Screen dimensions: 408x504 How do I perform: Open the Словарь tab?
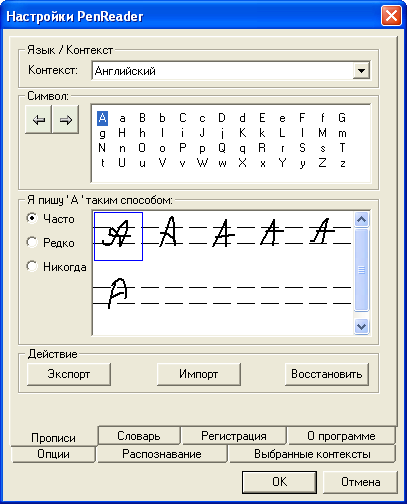coord(139,436)
